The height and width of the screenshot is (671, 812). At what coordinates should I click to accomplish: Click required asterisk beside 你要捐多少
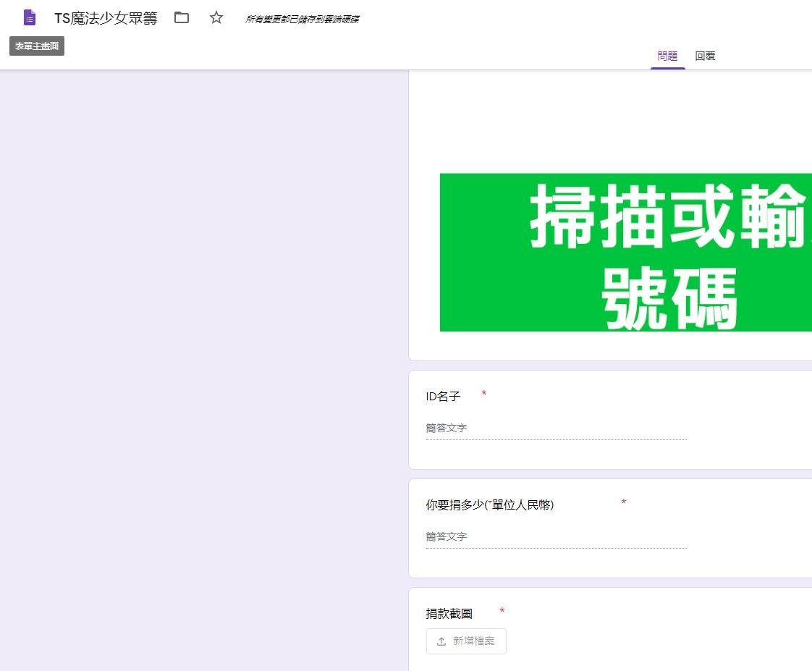coord(624,503)
